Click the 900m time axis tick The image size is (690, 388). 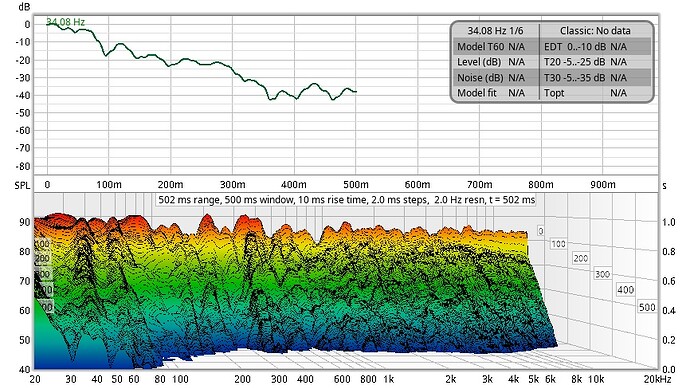tap(602, 185)
